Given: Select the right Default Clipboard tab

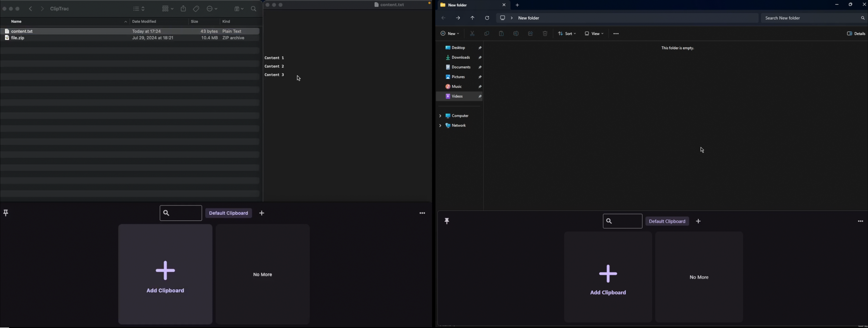Looking at the screenshot, I should tap(667, 221).
